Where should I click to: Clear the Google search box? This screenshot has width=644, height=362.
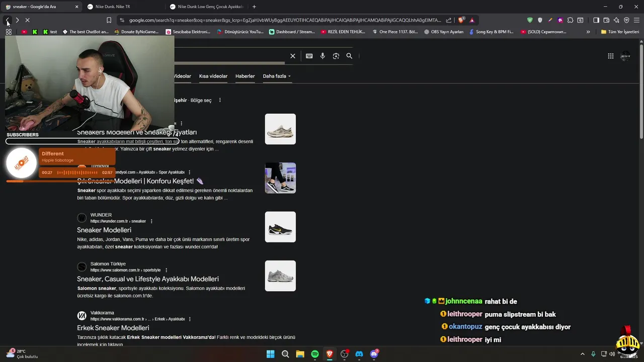(x=293, y=56)
